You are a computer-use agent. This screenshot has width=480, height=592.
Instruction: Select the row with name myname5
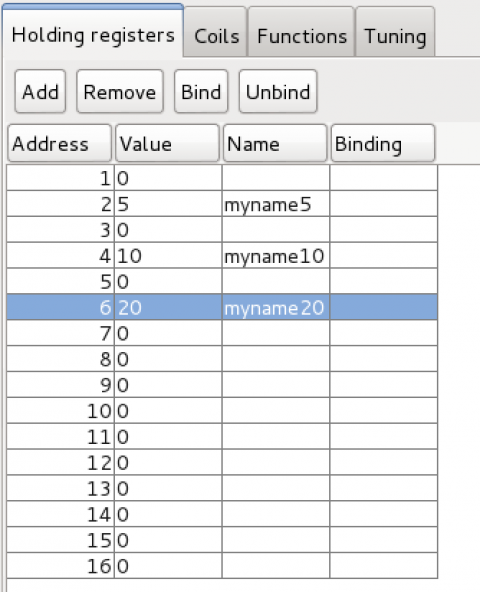point(222,204)
